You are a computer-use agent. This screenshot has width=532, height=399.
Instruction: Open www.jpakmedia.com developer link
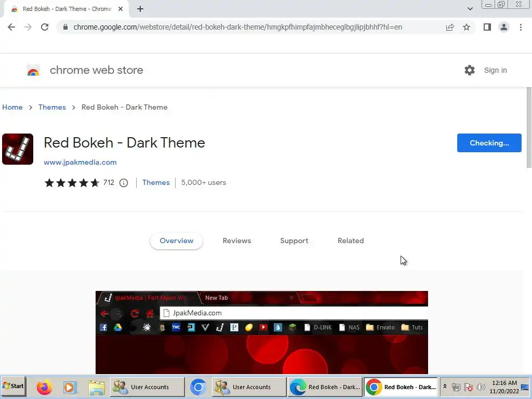(x=80, y=162)
